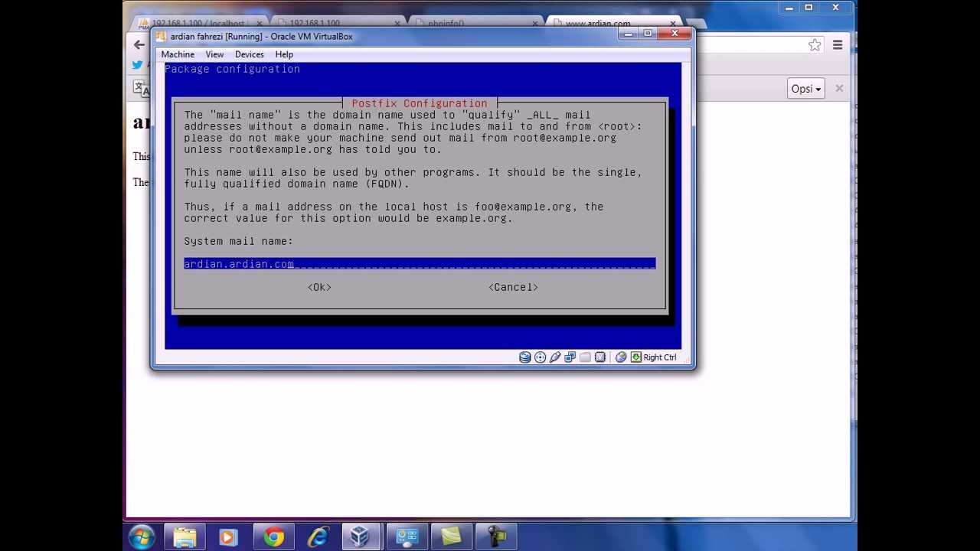The width and height of the screenshot is (980, 551).
Task: Click the CPU virtualization chip status icon
Action: [600, 357]
